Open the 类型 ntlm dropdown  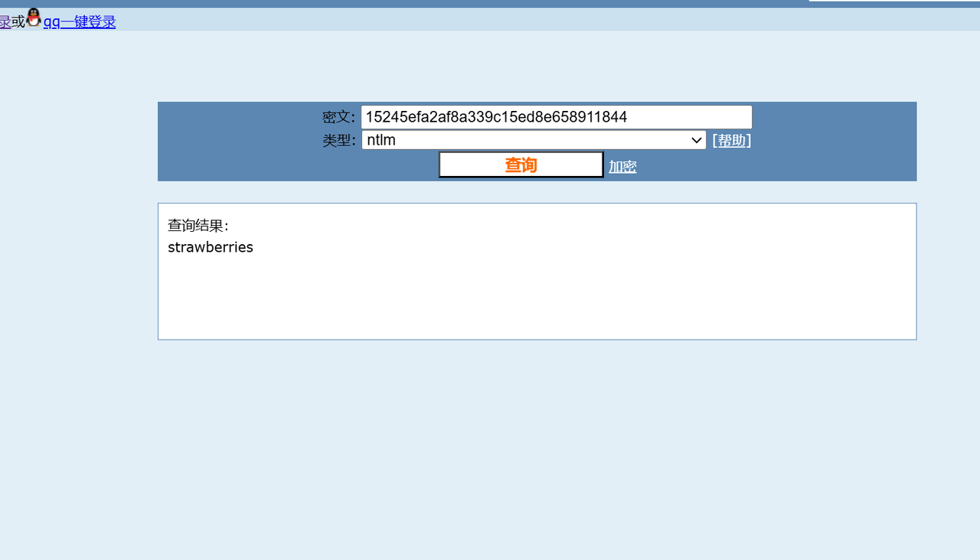[x=534, y=140]
